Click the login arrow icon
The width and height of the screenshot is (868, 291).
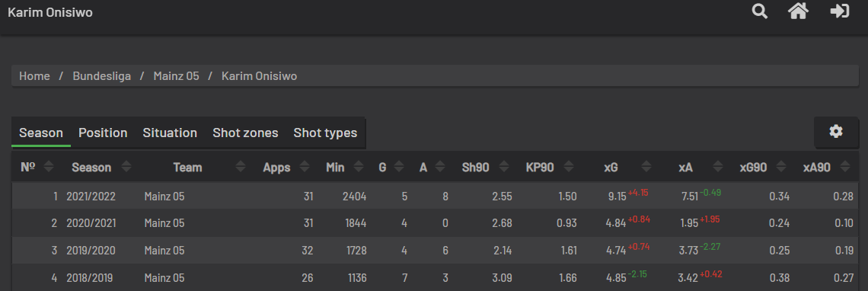click(839, 11)
